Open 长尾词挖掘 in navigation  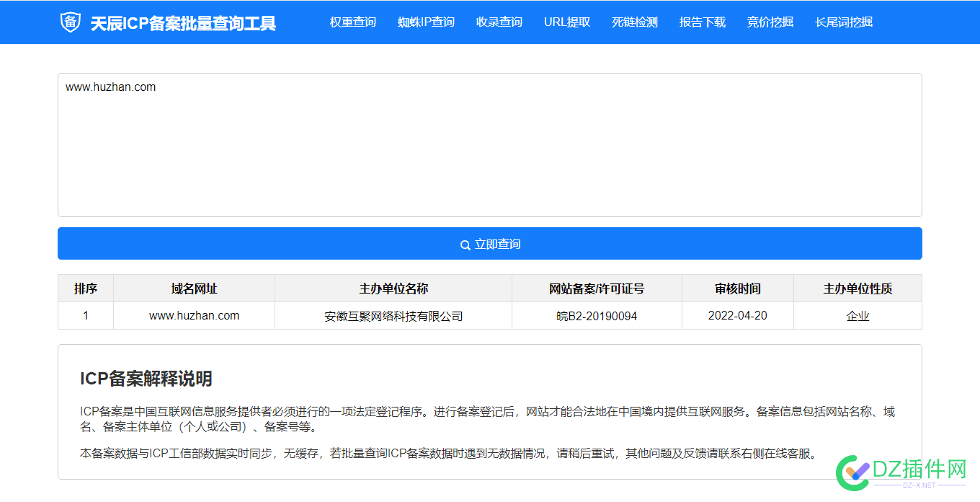pos(844,22)
